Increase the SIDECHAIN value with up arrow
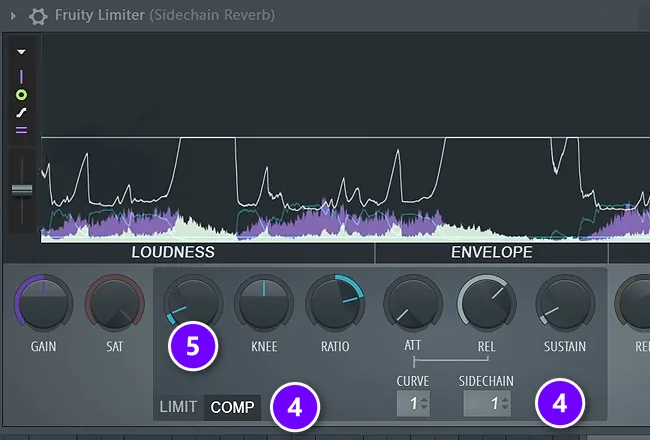 (x=504, y=400)
